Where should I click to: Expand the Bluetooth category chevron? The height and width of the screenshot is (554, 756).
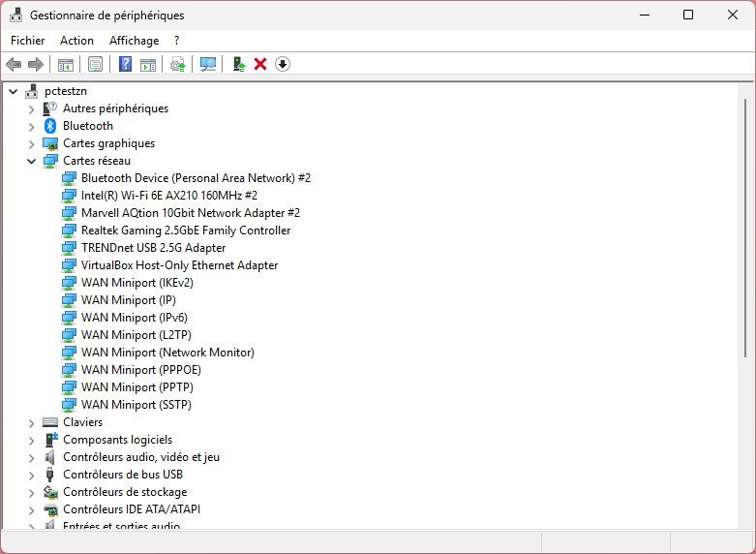click(32, 127)
